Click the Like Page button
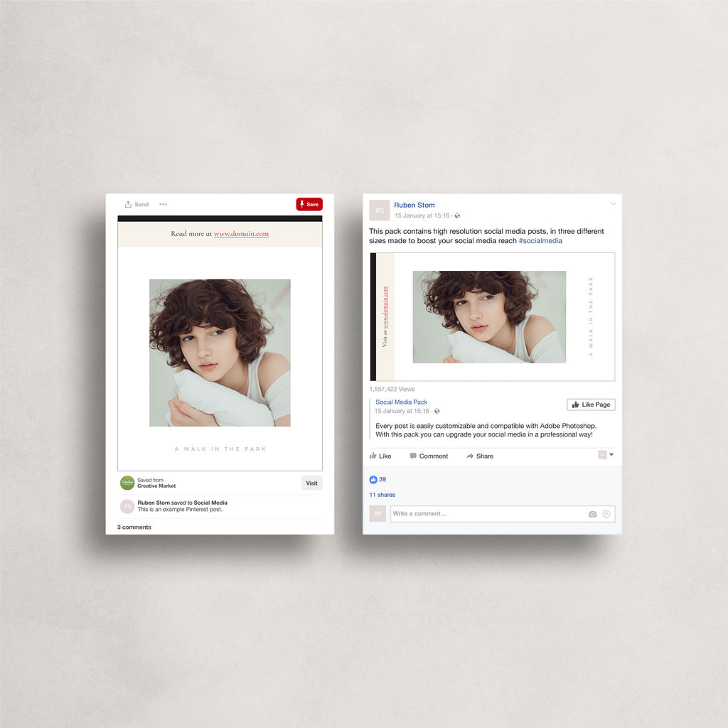The width and height of the screenshot is (728, 728). click(x=591, y=405)
